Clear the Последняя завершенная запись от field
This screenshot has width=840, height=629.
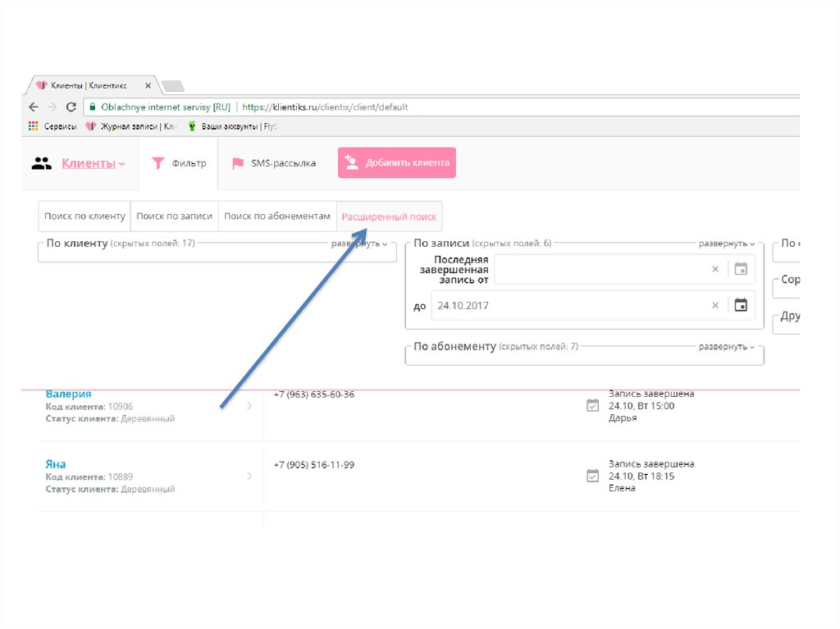point(714,269)
